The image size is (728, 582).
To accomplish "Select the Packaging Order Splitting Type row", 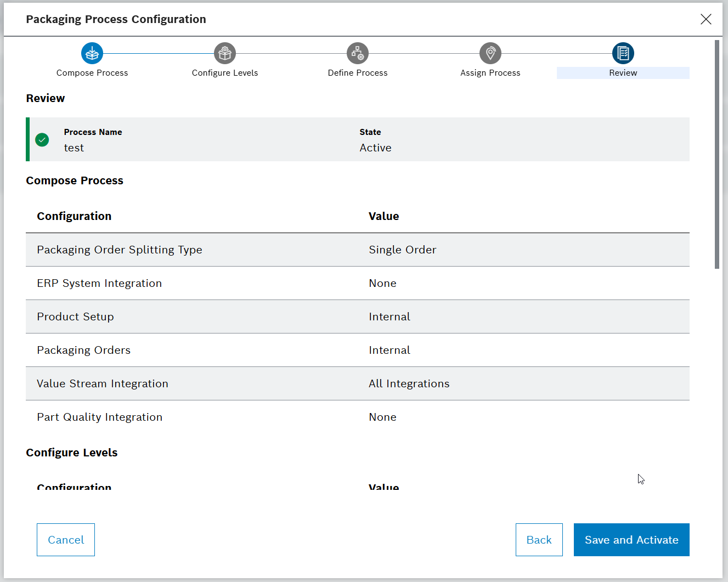I will (x=357, y=250).
